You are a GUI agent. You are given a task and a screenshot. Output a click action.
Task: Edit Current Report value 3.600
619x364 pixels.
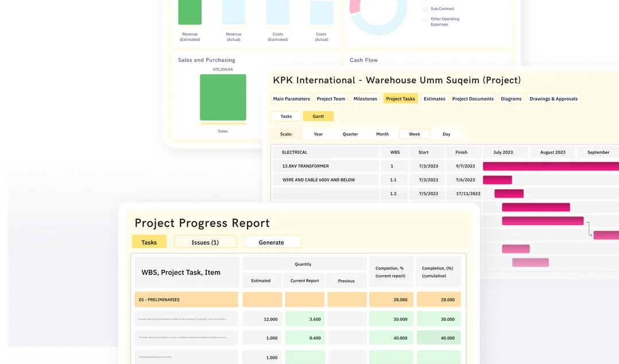(305, 319)
